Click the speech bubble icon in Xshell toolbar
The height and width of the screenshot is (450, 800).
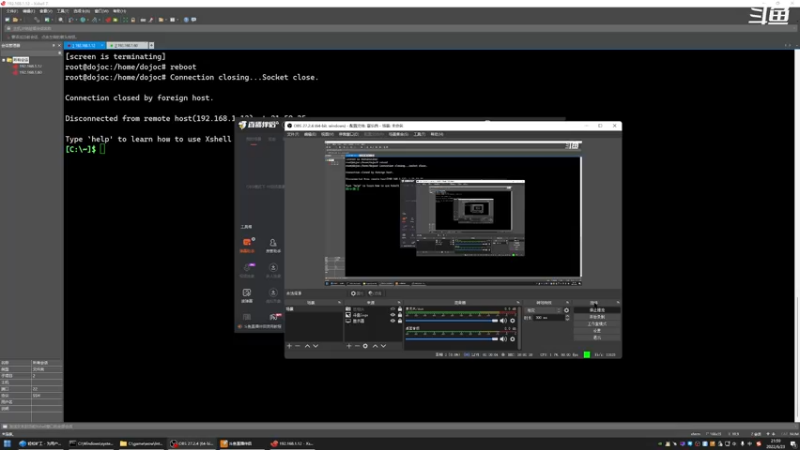[194, 20]
